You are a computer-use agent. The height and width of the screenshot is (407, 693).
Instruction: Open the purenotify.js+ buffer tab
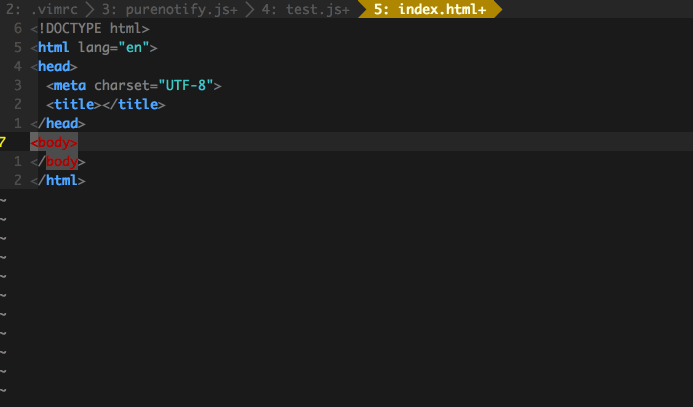170,9
